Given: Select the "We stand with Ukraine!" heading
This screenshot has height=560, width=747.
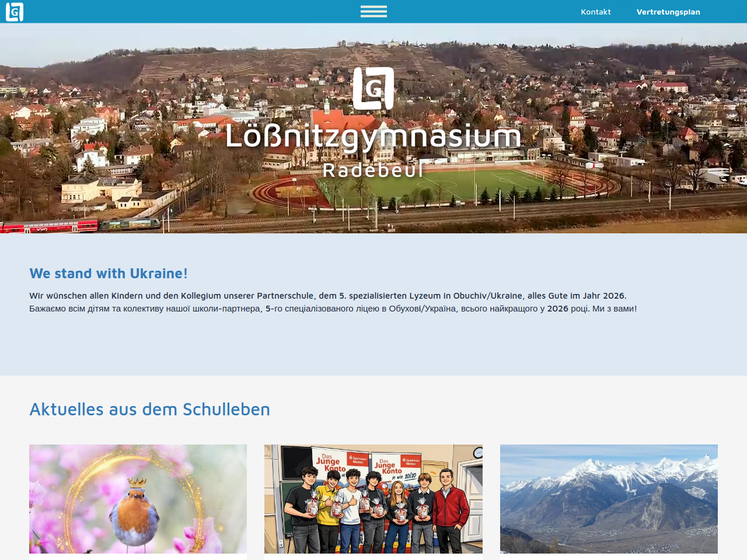Looking at the screenshot, I should point(109,274).
